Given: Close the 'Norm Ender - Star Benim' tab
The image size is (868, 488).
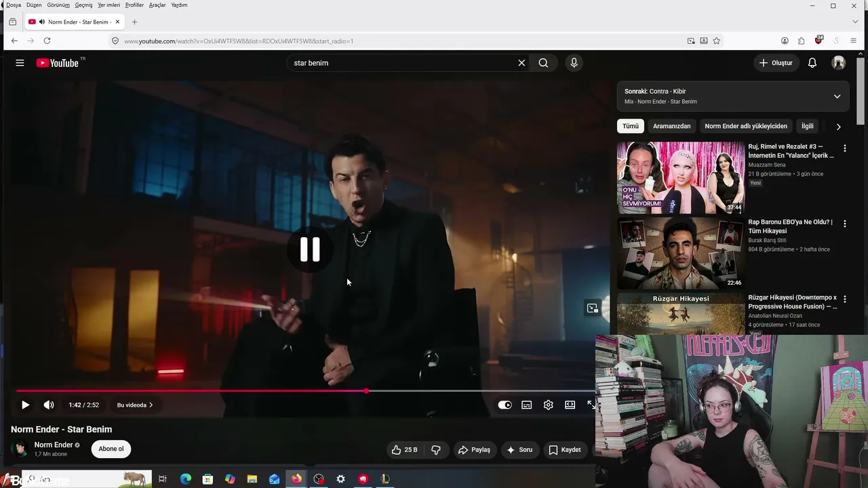Looking at the screenshot, I should pos(117,22).
